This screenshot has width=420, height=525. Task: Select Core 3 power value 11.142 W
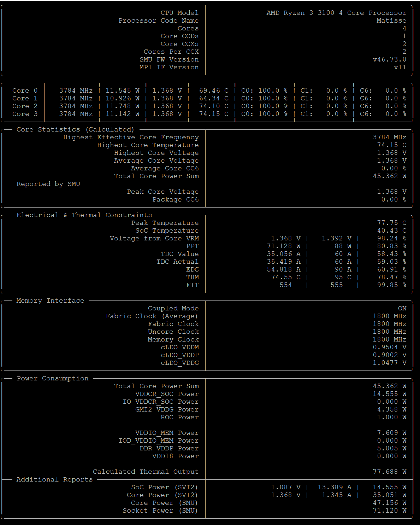pos(122,114)
